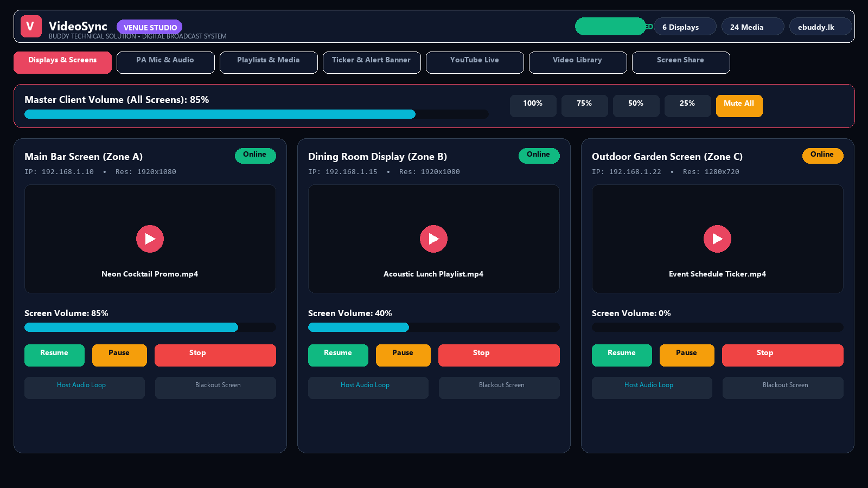This screenshot has width=868, height=488.
Task: Set master volume to 100%
Action: coord(533,106)
